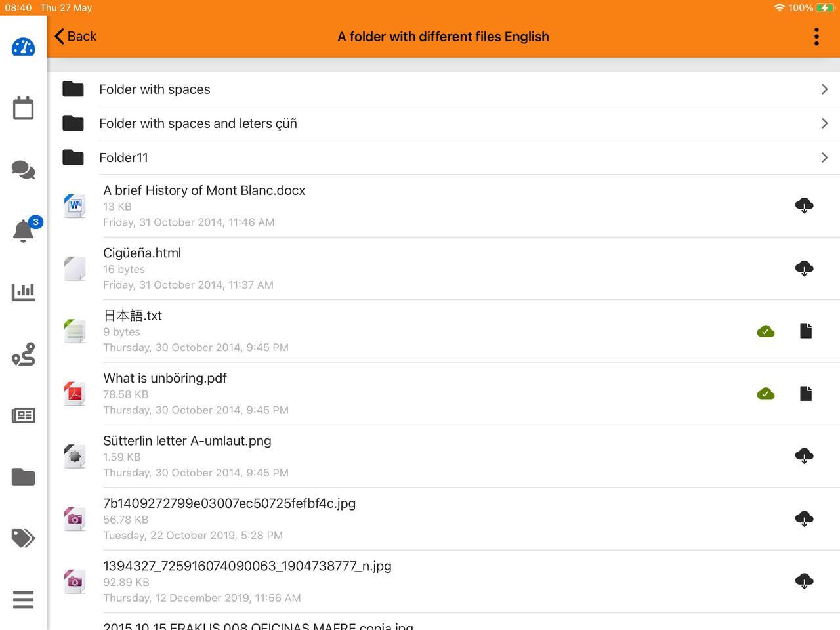Click the Wi-Fi icon in status bar

[780, 8]
